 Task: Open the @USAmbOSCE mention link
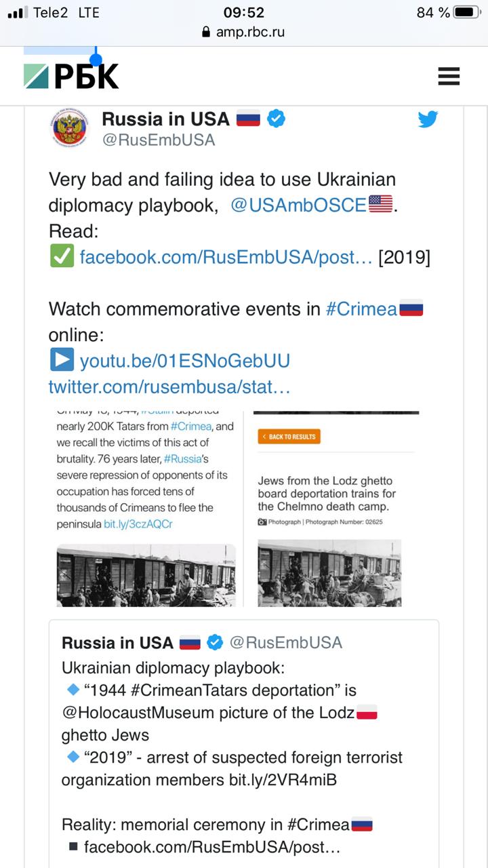point(298,205)
